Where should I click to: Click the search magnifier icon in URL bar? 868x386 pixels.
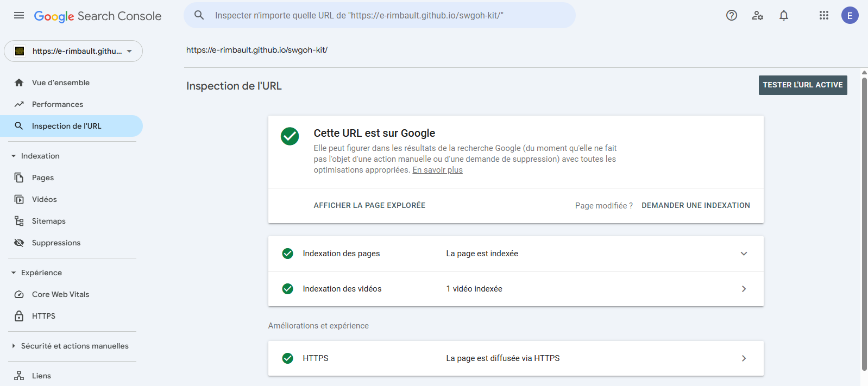coord(199,15)
